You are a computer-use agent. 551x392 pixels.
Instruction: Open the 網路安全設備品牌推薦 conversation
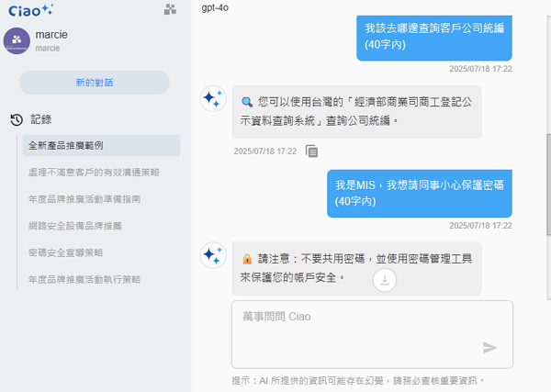point(75,226)
